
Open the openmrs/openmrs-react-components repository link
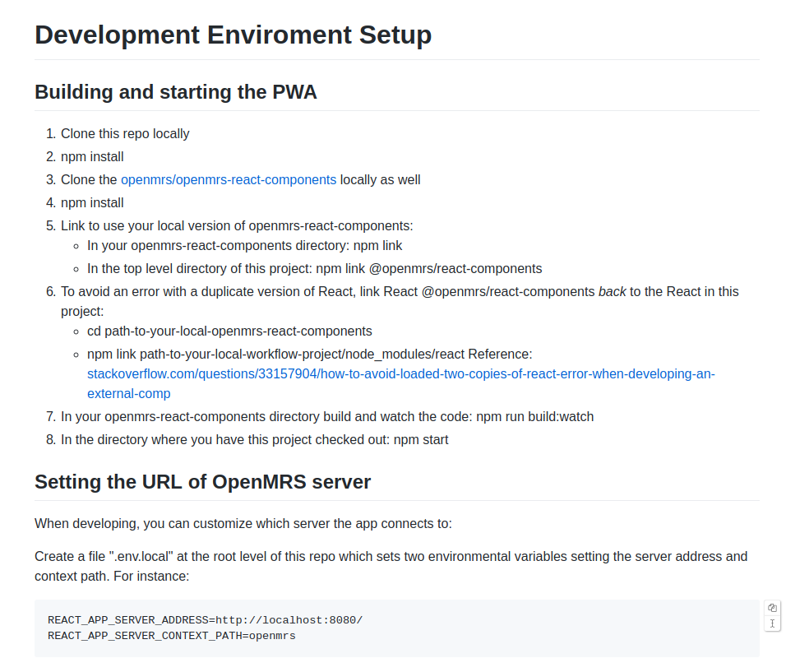click(229, 179)
